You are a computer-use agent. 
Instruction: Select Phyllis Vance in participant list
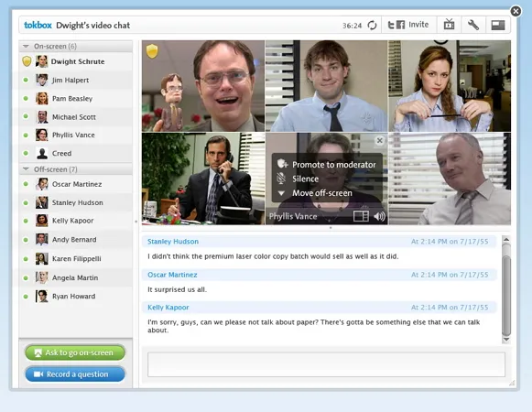click(76, 136)
